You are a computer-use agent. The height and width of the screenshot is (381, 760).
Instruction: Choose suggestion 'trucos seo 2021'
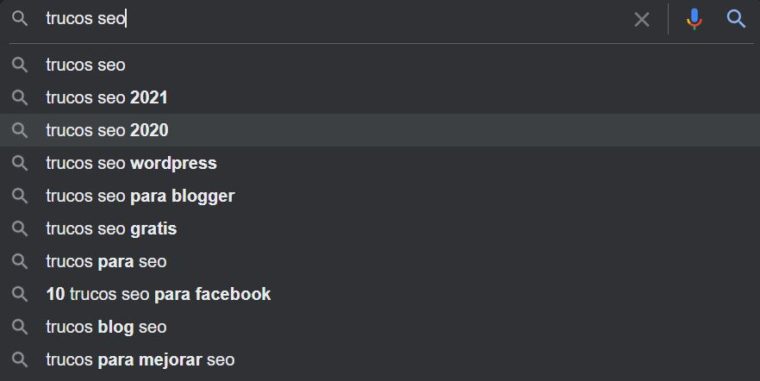[x=380, y=97]
